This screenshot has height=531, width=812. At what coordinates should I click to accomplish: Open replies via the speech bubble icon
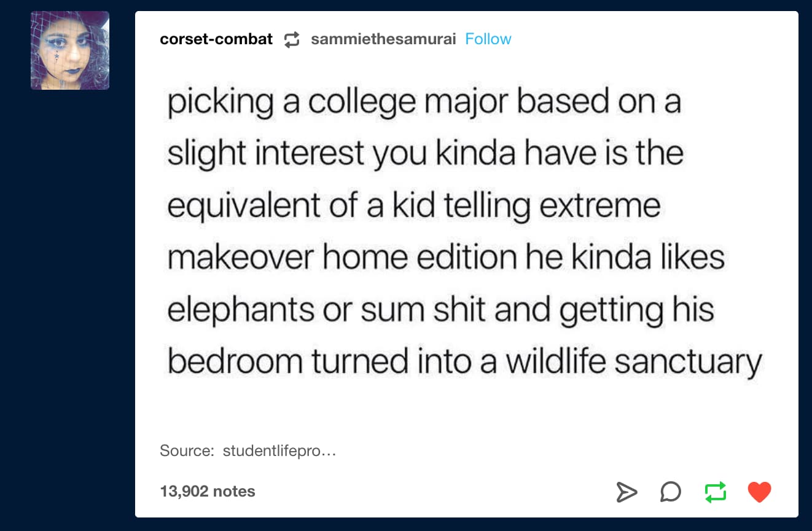[x=671, y=491]
